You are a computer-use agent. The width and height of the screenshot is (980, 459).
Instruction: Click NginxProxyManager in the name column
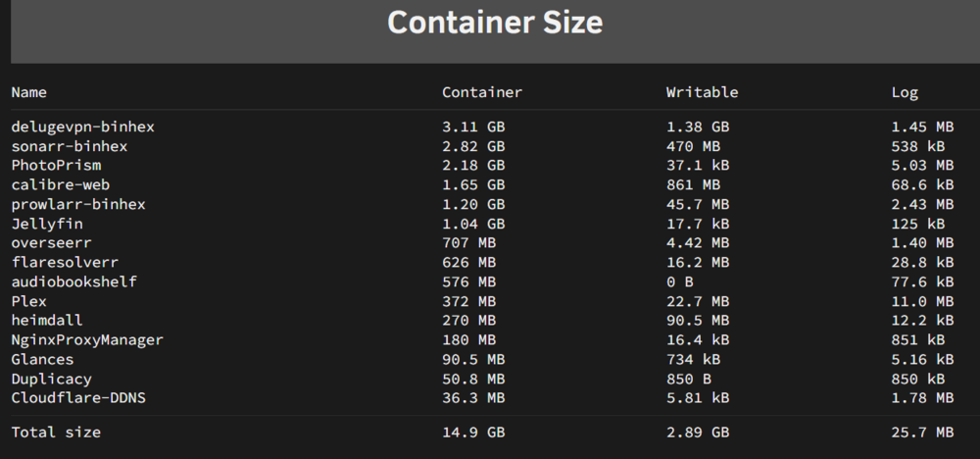click(x=87, y=340)
